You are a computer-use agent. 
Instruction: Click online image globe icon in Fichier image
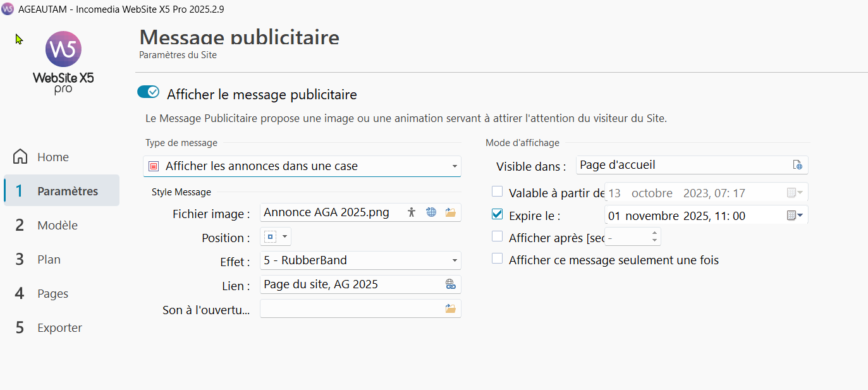click(x=431, y=212)
